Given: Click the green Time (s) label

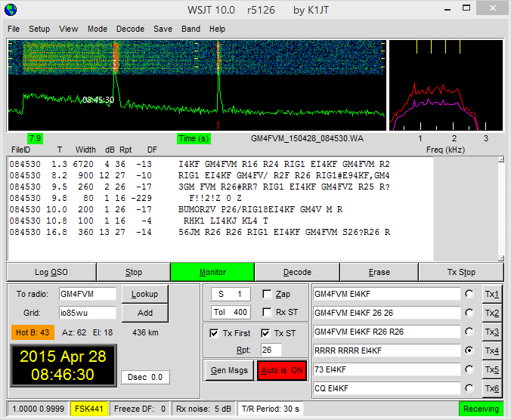Looking at the screenshot, I should [194, 138].
